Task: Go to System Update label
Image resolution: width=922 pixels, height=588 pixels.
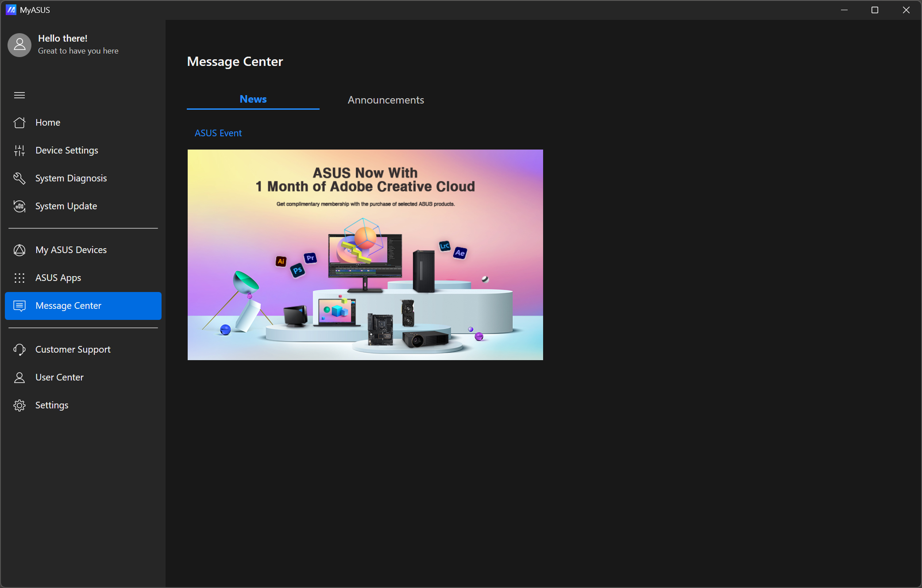Action: pyautogui.click(x=66, y=206)
